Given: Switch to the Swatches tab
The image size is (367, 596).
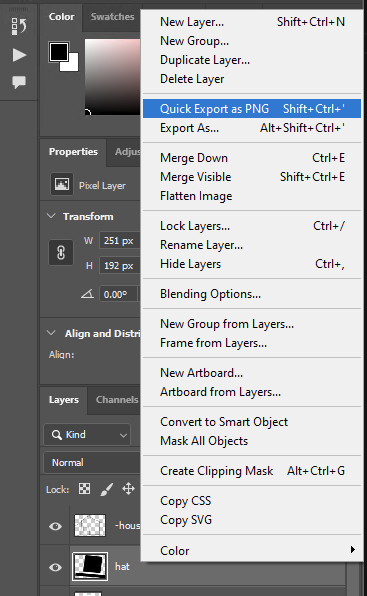Looking at the screenshot, I should (112, 17).
